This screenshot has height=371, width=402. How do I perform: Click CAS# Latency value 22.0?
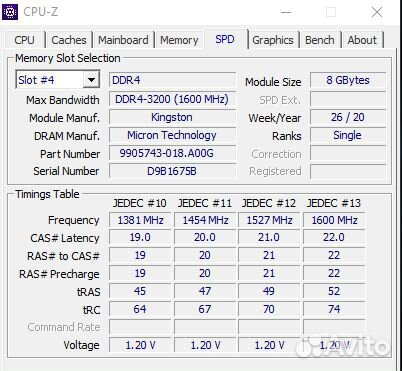tap(334, 237)
